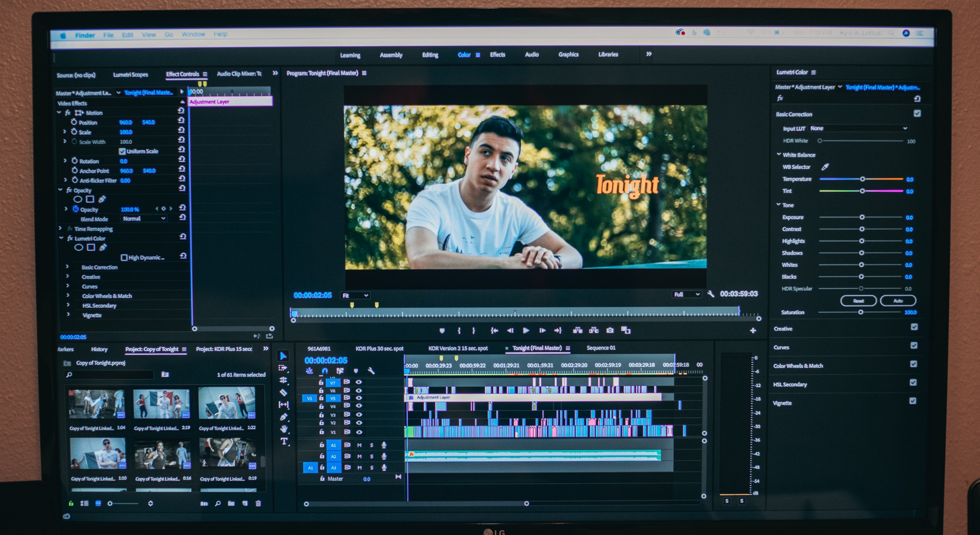The height and width of the screenshot is (535, 980).
Task: Click the Reset tone button
Action: coord(858,301)
